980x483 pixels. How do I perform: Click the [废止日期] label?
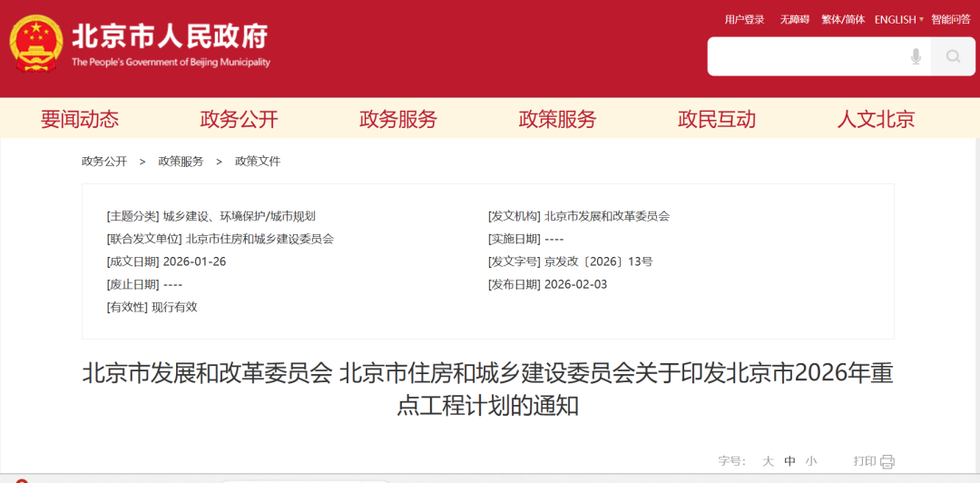(x=133, y=284)
